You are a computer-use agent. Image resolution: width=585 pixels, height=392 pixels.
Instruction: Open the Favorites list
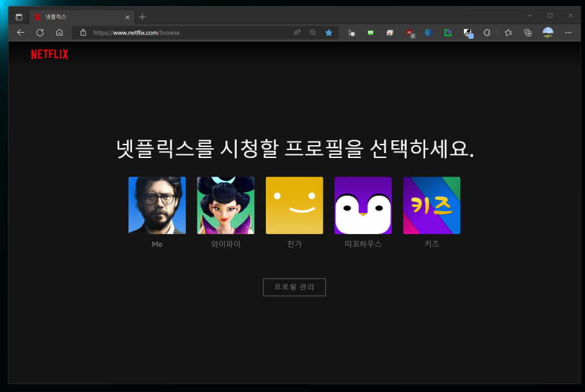(508, 33)
